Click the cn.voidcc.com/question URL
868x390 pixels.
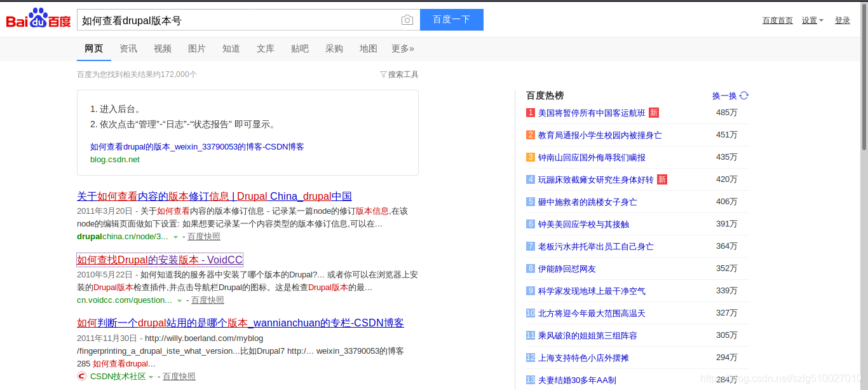click(x=125, y=300)
